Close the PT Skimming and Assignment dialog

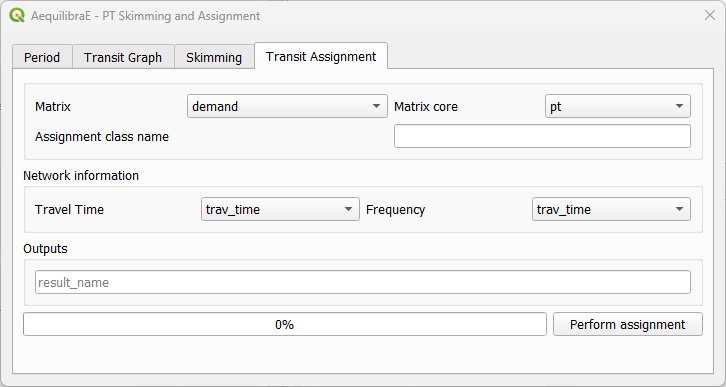click(710, 15)
